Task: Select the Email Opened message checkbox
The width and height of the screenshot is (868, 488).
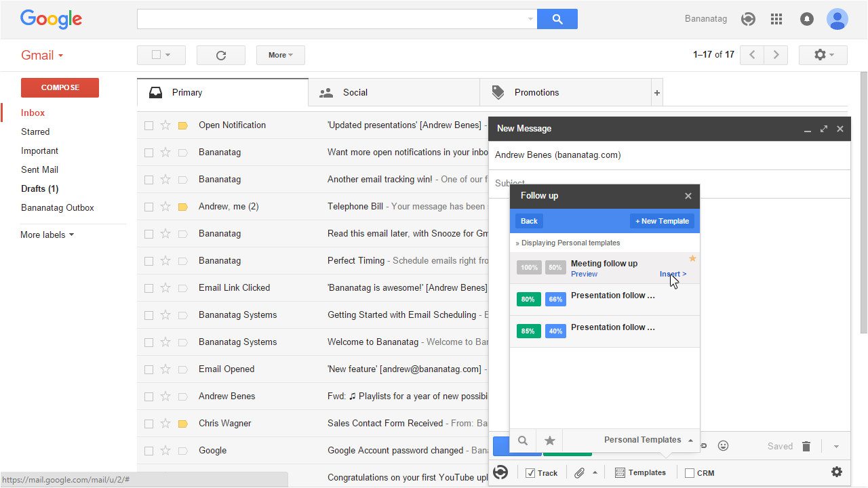Action: coord(149,369)
